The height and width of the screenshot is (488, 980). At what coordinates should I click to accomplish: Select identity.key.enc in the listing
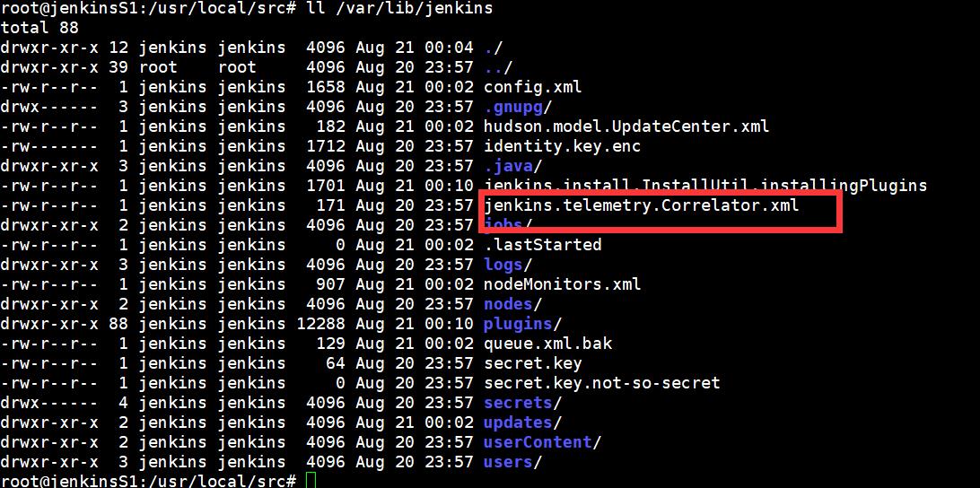click(562, 147)
